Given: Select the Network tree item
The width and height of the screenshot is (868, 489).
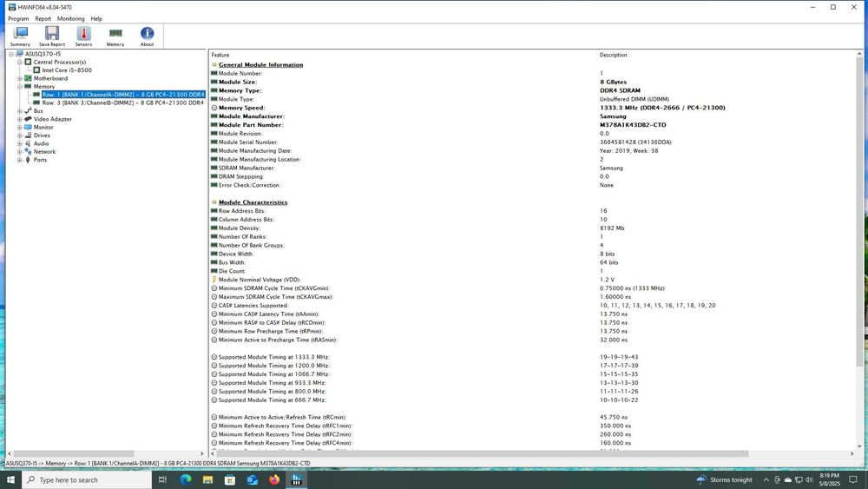Looking at the screenshot, I should (x=44, y=151).
